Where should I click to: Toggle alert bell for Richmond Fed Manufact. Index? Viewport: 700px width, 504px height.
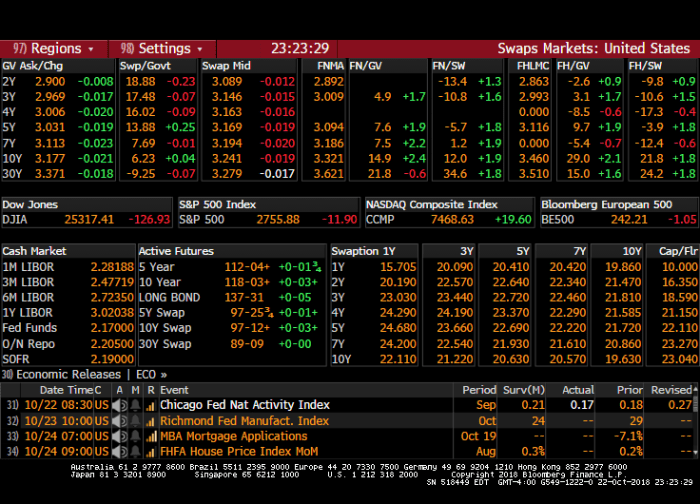pyautogui.click(x=135, y=421)
